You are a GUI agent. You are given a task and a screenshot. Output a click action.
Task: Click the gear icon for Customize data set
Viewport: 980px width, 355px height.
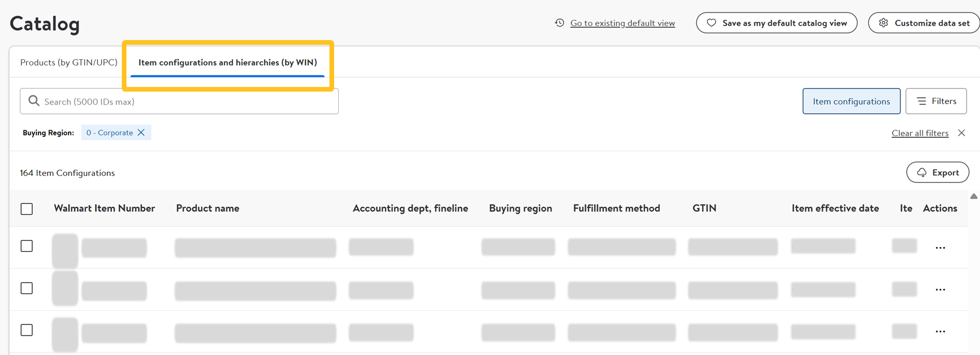coord(883,23)
